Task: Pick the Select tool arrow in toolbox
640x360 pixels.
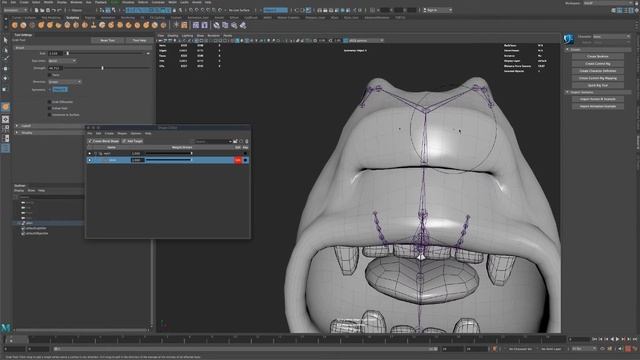Action: 5,40
